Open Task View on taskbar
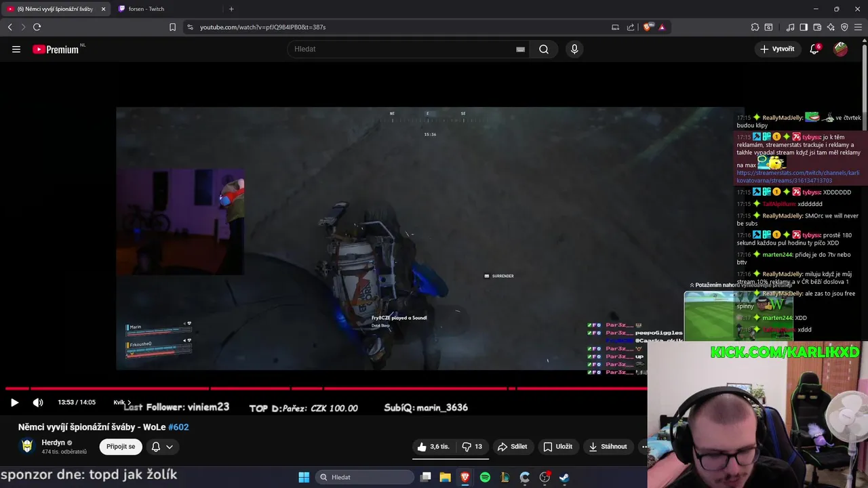The height and width of the screenshot is (488, 868). [x=426, y=477]
